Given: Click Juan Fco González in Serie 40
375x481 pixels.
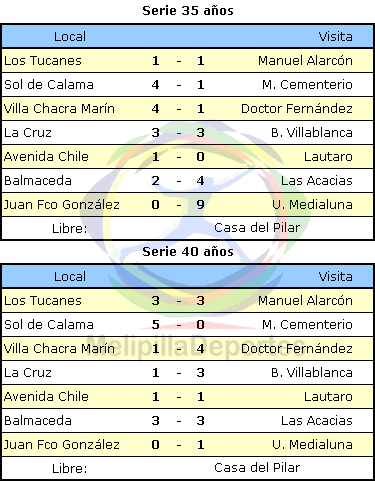Looking at the screenshot, I should click(x=62, y=445).
